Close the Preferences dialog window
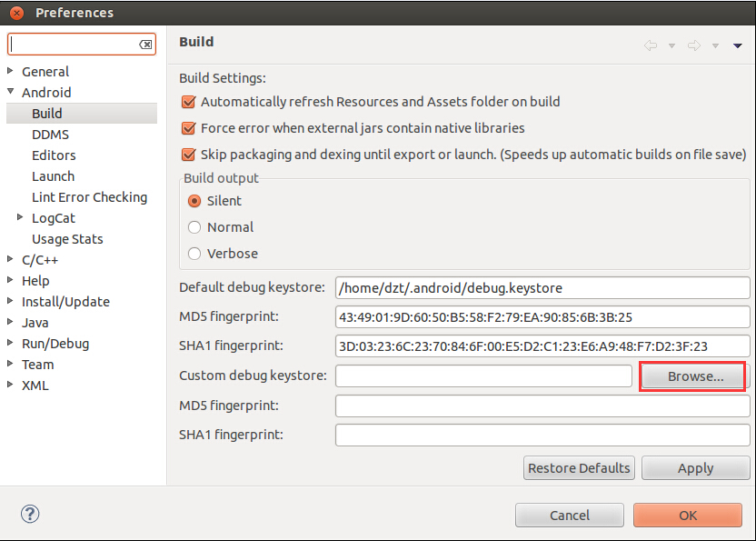 17,13
